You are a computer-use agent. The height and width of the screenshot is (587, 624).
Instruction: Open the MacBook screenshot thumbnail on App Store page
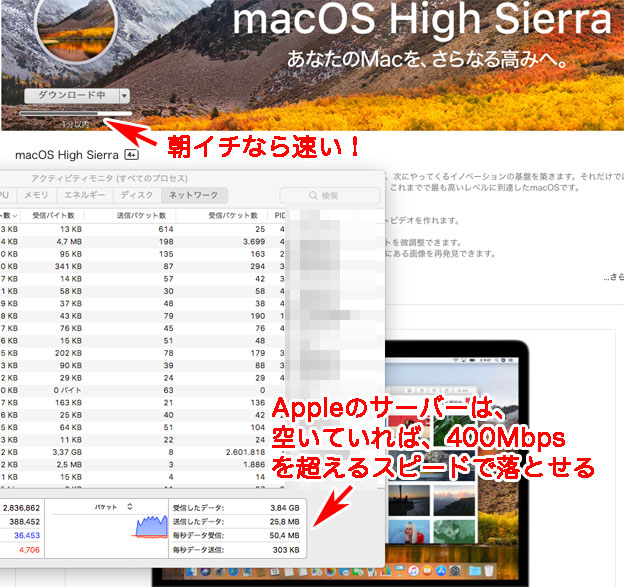pyautogui.click(x=458, y=464)
